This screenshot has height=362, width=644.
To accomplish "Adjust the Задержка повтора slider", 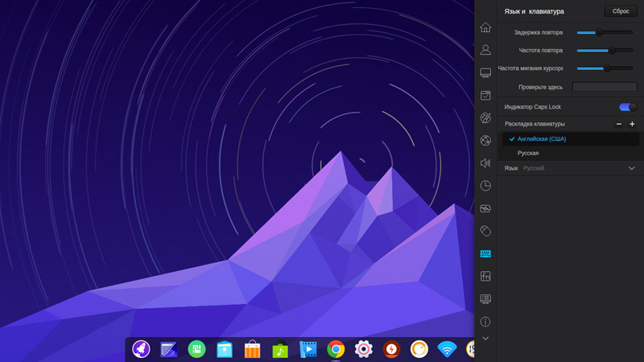I will (605, 32).
